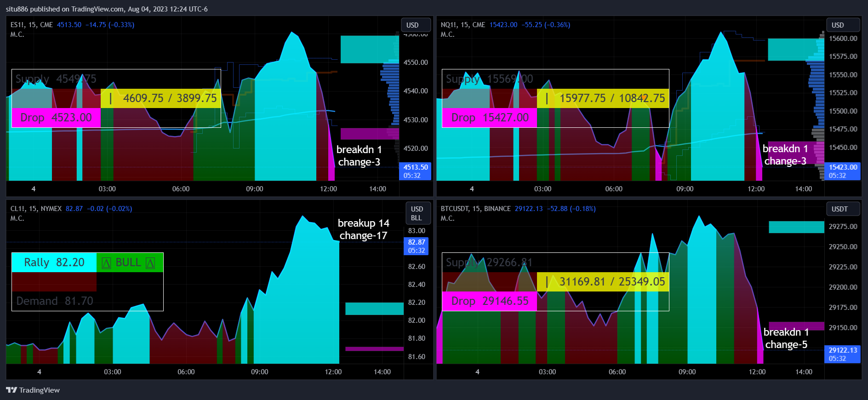Open the USDT currency button on BTCUSDT chart

pyautogui.click(x=843, y=209)
